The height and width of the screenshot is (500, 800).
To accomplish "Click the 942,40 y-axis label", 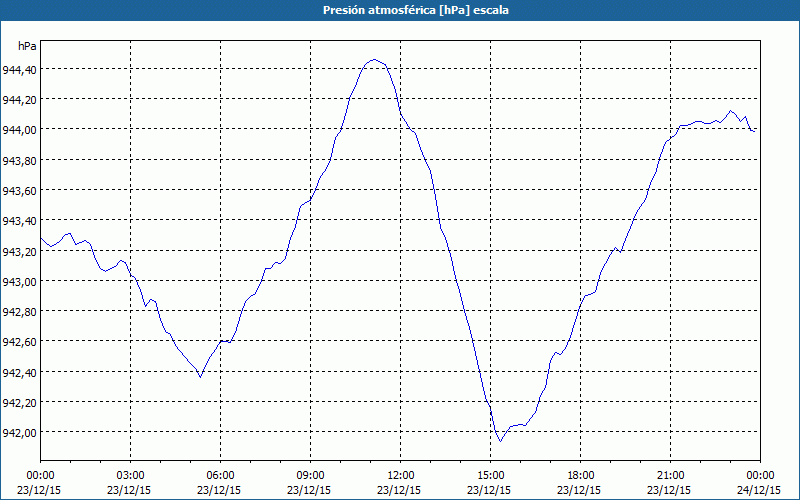I will [19, 372].
